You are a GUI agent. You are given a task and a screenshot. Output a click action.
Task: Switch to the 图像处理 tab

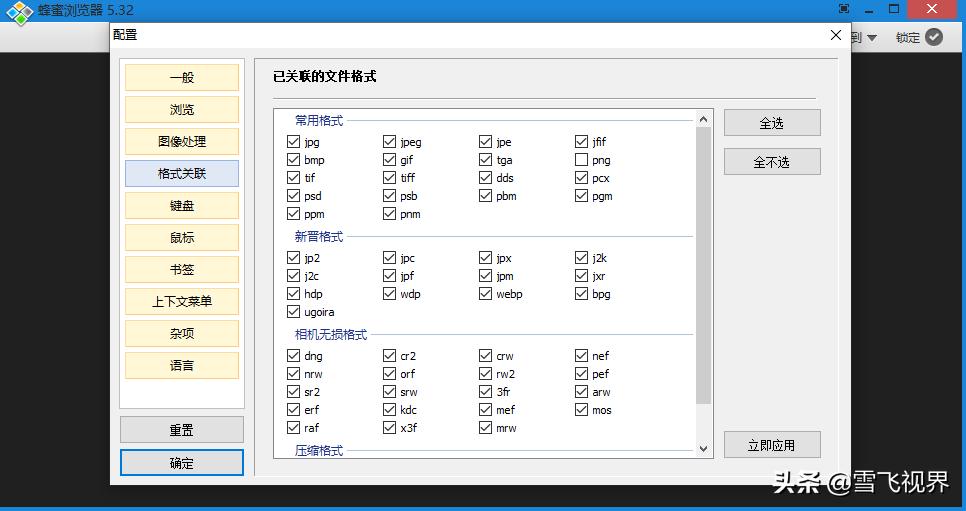coord(182,142)
